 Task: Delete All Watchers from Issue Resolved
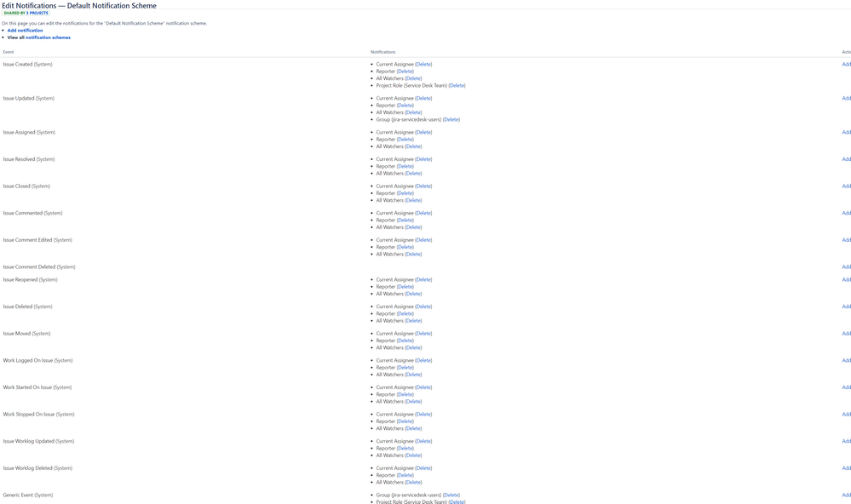413,174
